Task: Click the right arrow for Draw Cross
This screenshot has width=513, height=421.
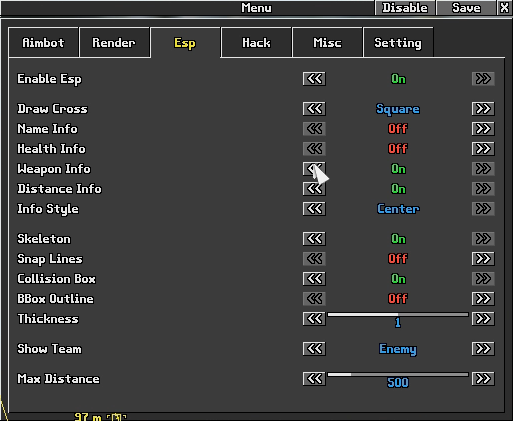Action: click(x=483, y=109)
